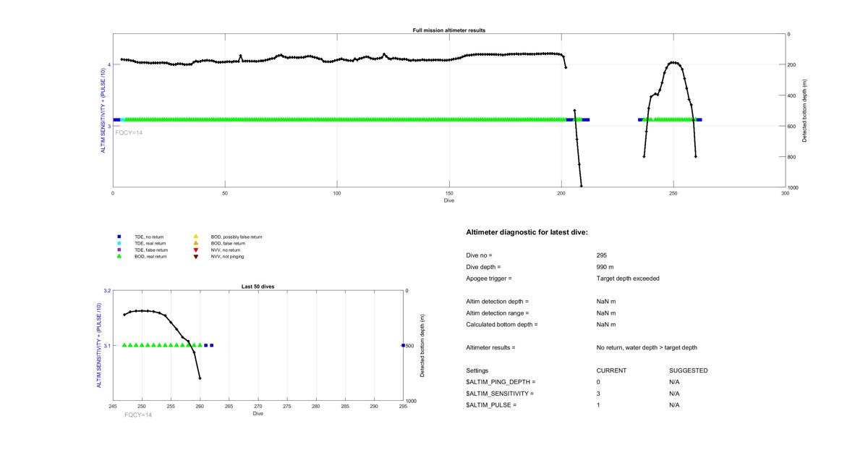This screenshot has height=450, width=868.
Task: Click the 'Dive no =' label
Action: [x=480, y=255]
